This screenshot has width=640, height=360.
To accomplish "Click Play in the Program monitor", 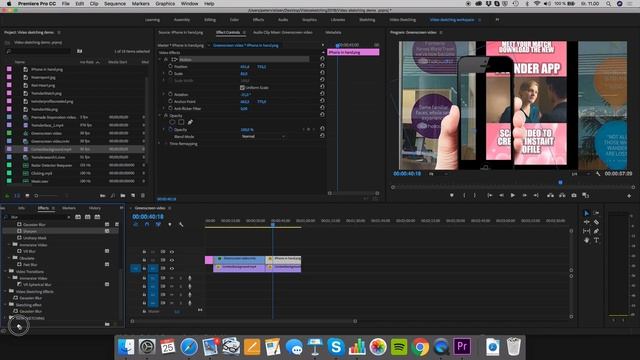I will (x=513, y=196).
